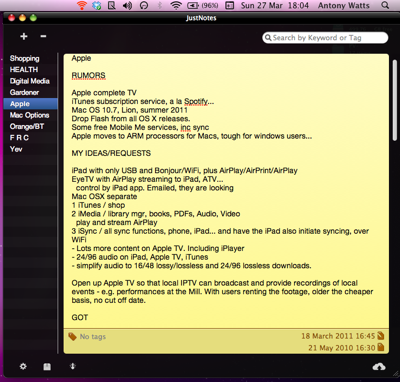Viewport: 400px width, 382px height.
Task: Click the pin icon in the bottom bar
Action: (x=72, y=366)
